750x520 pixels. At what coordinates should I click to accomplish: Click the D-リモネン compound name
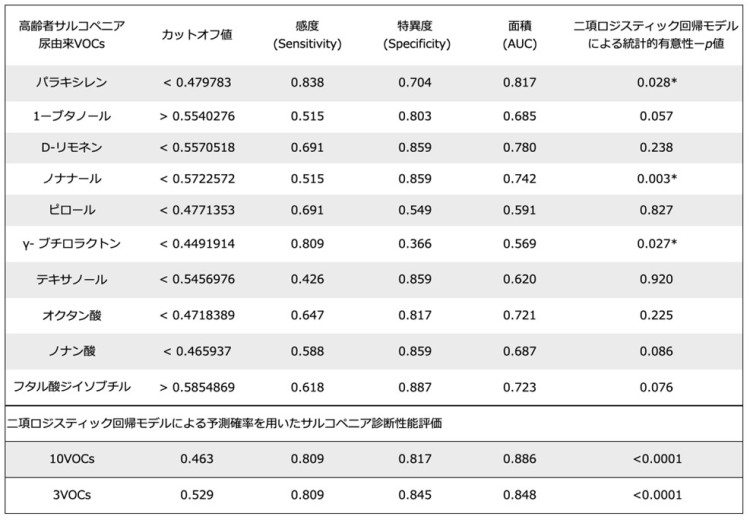72,147
